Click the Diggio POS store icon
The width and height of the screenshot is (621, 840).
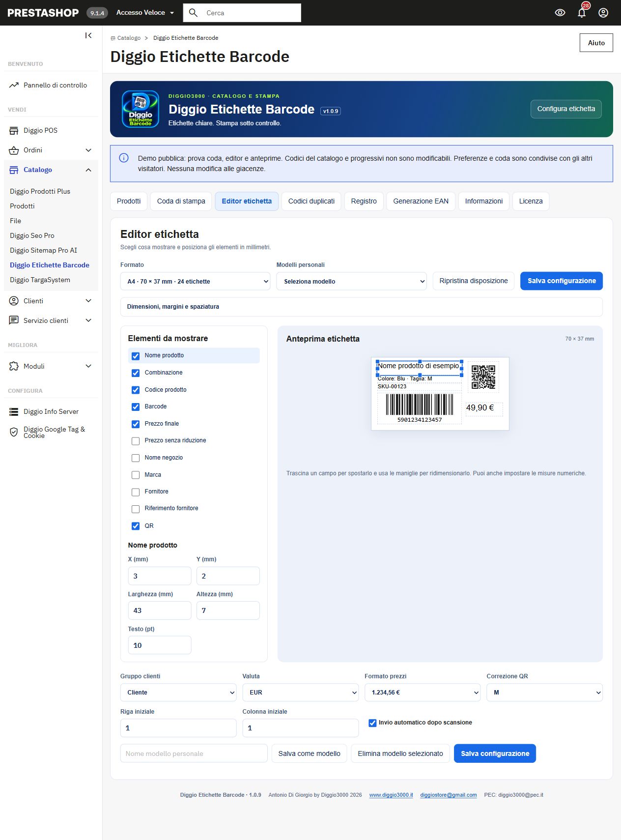(14, 130)
